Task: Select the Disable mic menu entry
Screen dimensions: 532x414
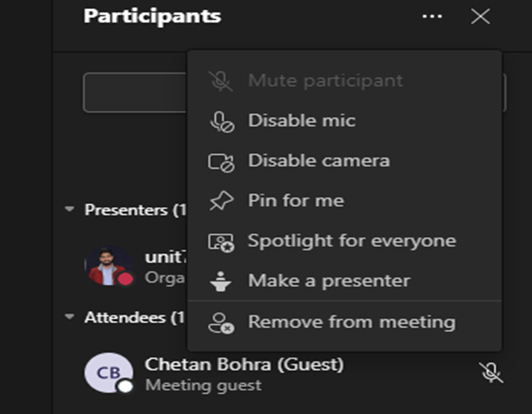Action: coord(344,121)
